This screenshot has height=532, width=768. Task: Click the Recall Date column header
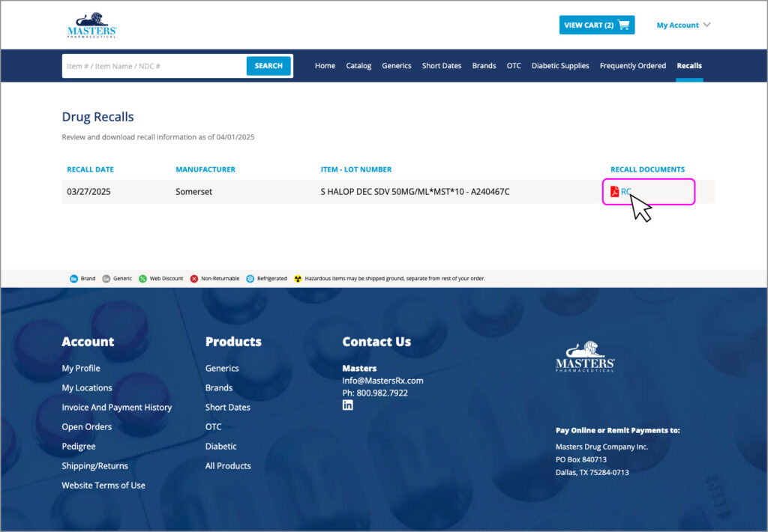click(90, 169)
